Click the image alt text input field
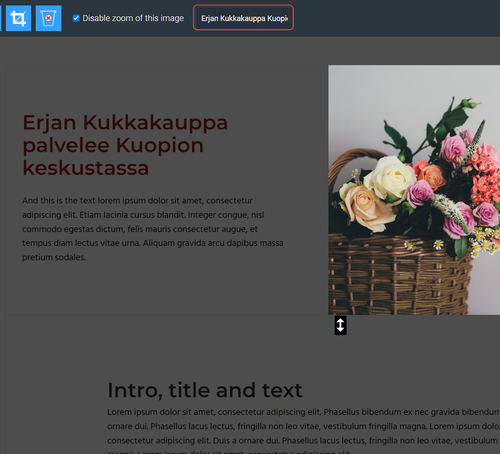Screen dimensions: 500x454 [243, 18]
